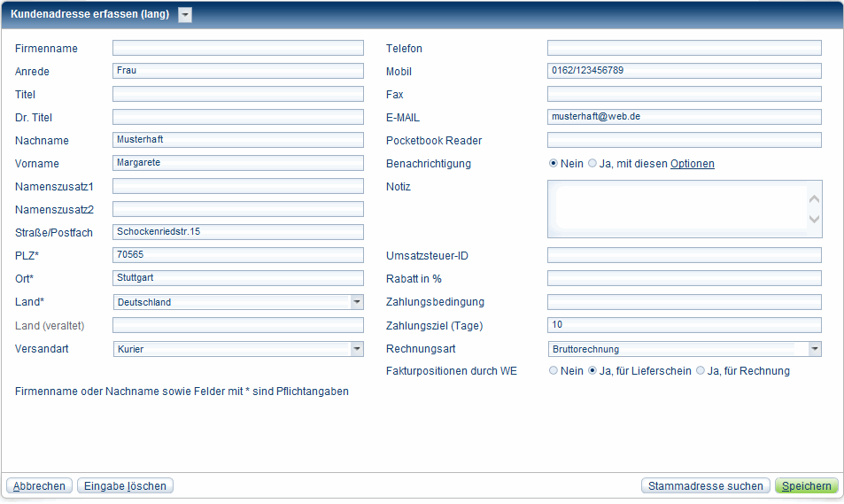Select 'Ja, für Rechnung' radio option
Screen dimensions: 844x504
701,371
